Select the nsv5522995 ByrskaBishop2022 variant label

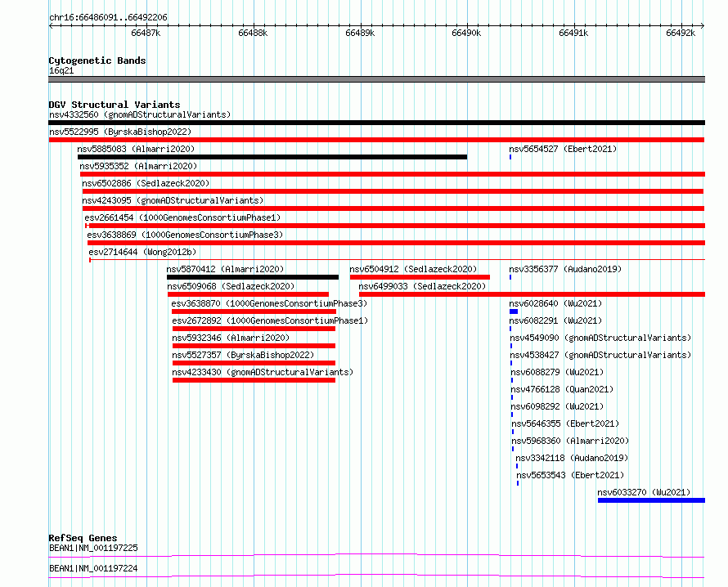pos(120,132)
